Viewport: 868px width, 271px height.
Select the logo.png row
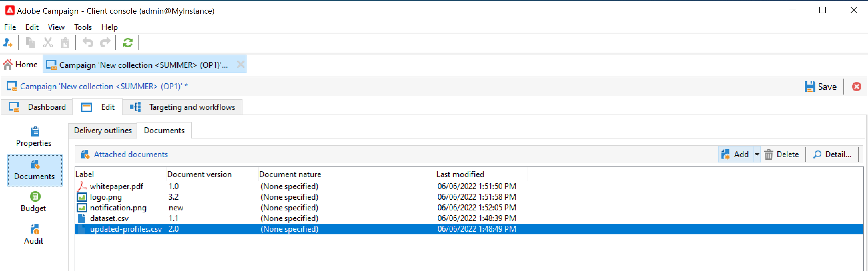(469, 197)
